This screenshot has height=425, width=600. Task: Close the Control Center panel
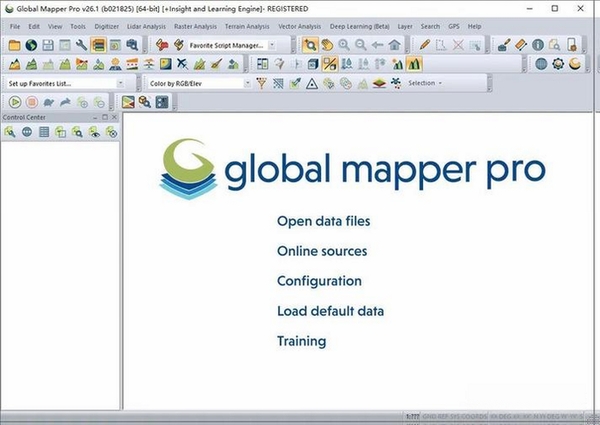click(114, 117)
